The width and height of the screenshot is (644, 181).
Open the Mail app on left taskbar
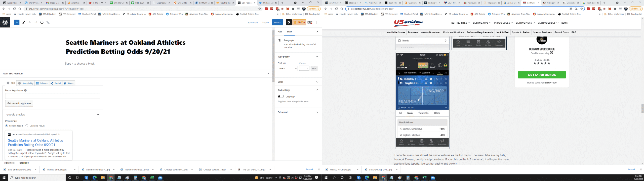(160, 178)
